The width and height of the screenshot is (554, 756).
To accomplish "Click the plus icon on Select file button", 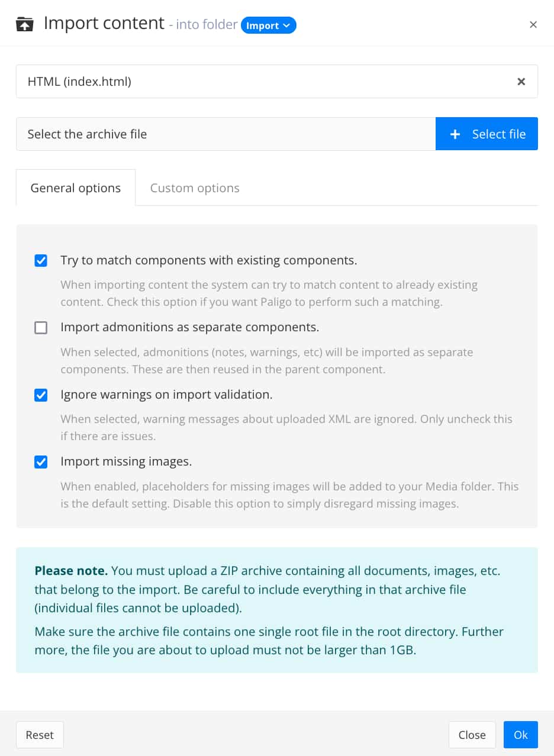I will (455, 134).
